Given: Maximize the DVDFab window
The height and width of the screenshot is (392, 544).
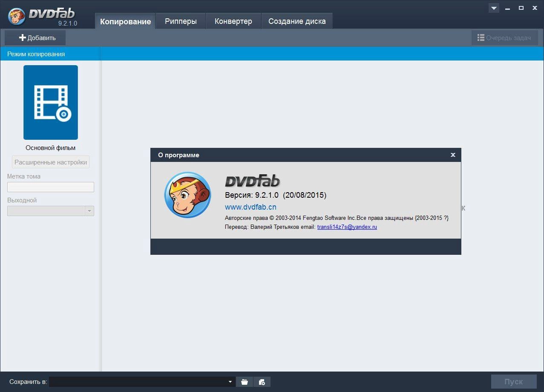Looking at the screenshot, I should tap(521, 8).
